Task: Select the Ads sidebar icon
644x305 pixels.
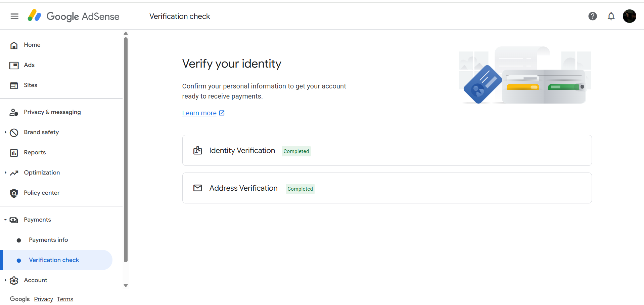Action: [14, 65]
